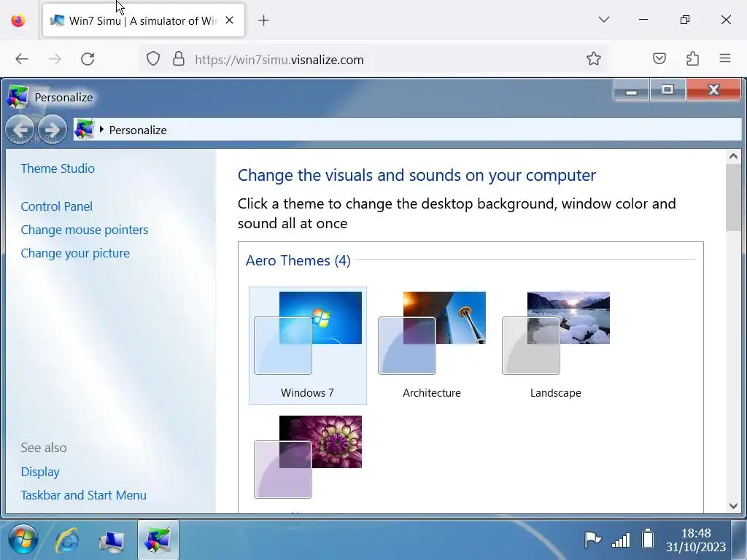Close the Personalize window
The height and width of the screenshot is (560, 747).
[x=713, y=90]
